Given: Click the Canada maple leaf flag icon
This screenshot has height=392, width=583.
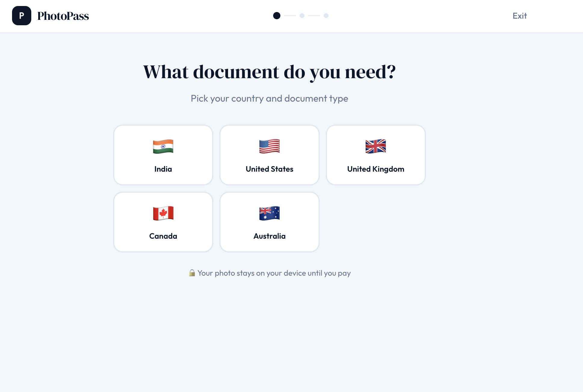Looking at the screenshot, I should tap(163, 213).
